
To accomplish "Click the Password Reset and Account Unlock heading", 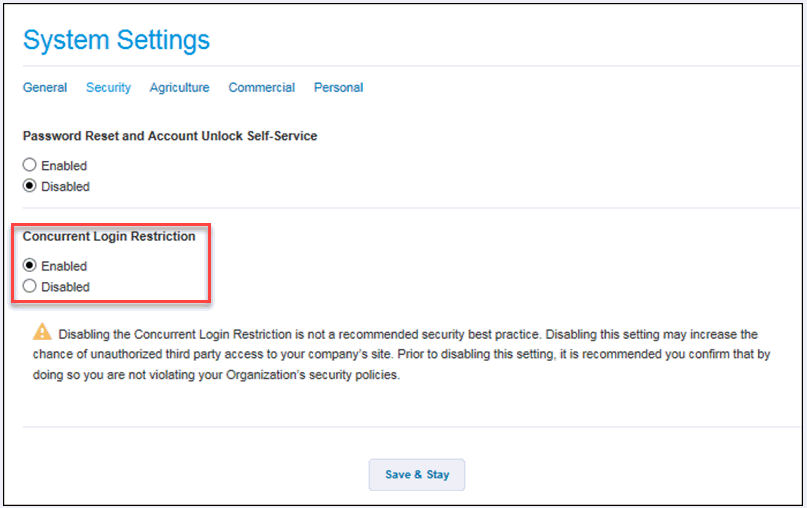I will click(x=170, y=136).
